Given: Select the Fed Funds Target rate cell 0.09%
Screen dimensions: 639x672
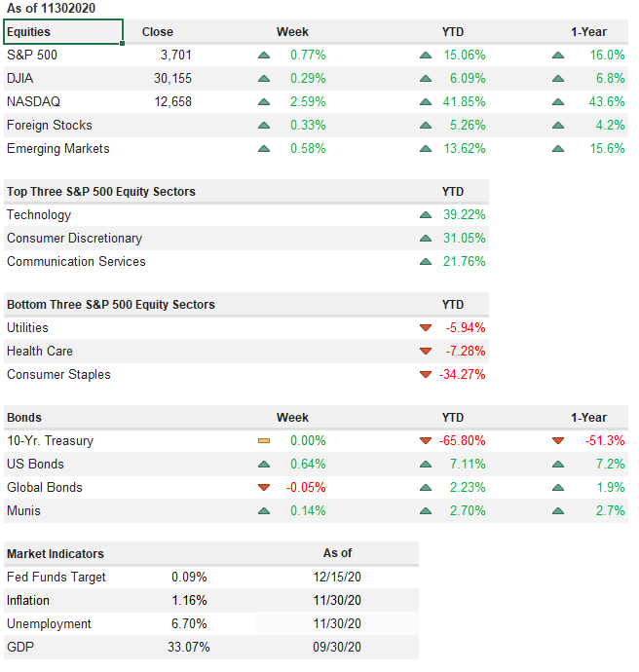Looking at the screenshot, I should pyautogui.click(x=189, y=578).
